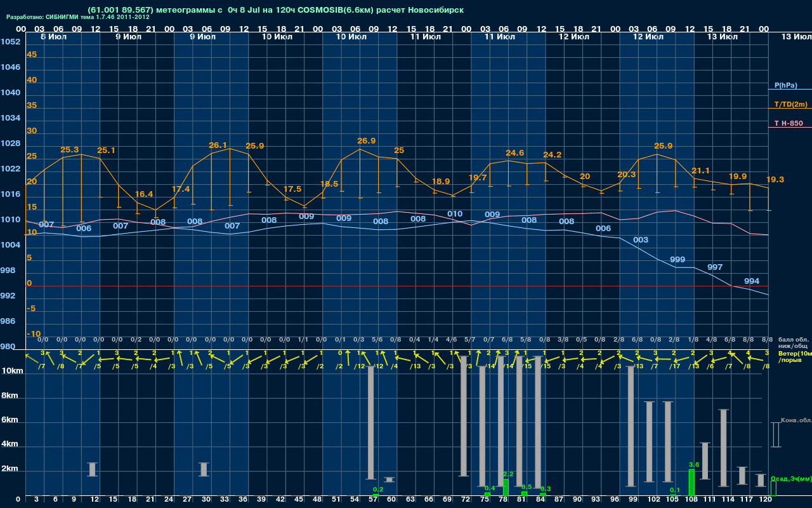Click the 994 pressure value label

coord(752,281)
